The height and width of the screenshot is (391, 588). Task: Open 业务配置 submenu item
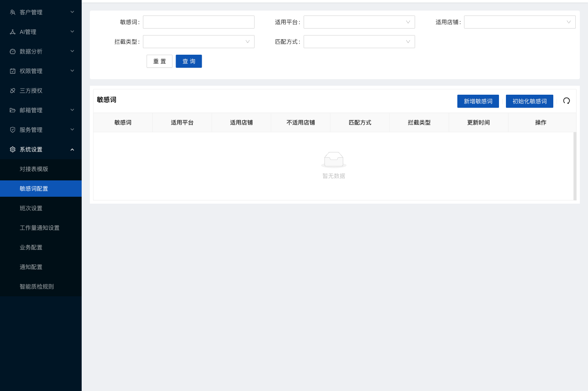click(x=41, y=247)
